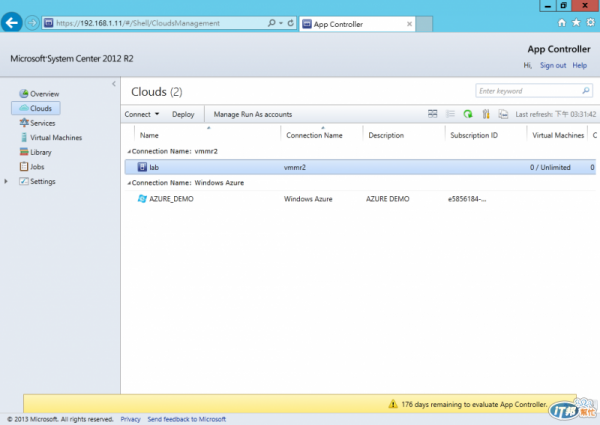Click the Deploy toolbar button

(183, 114)
